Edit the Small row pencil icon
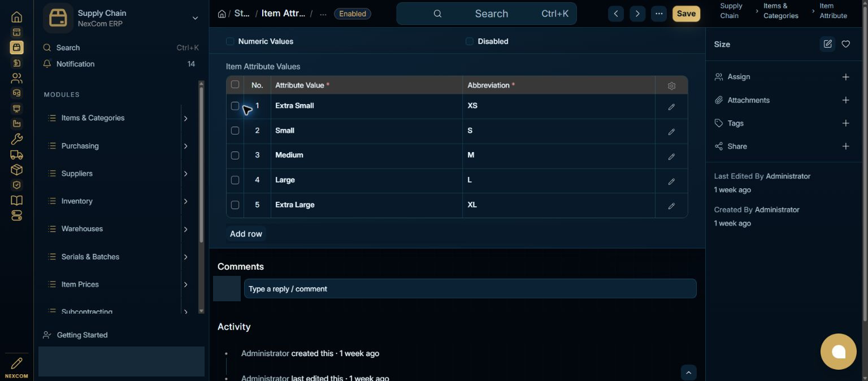 [671, 132]
